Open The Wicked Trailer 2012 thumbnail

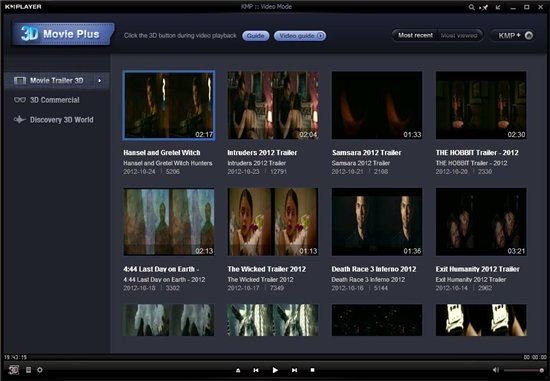tap(273, 222)
